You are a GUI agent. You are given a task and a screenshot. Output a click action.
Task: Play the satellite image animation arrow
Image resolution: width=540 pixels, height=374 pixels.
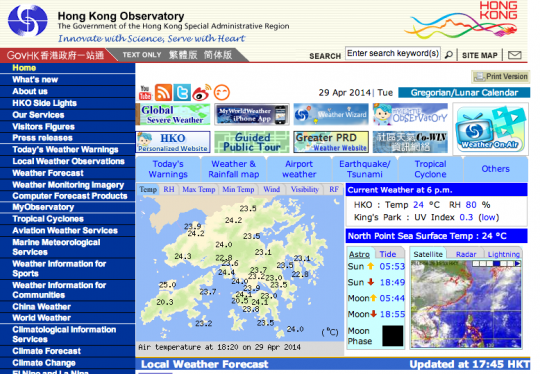(517, 263)
